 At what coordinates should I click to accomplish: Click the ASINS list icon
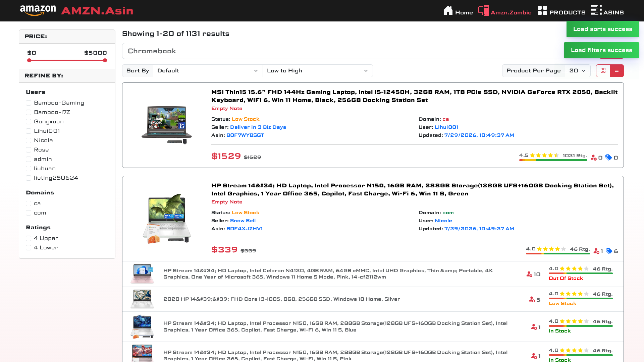click(x=596, y=10)
